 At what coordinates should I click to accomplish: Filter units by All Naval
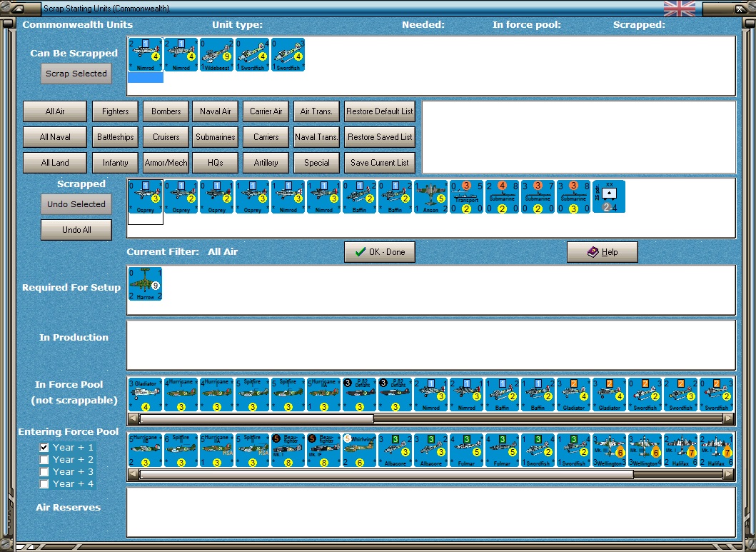55,137
